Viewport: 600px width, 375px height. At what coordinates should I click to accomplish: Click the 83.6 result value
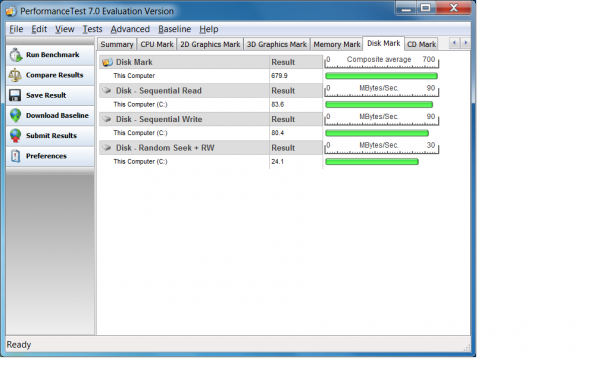(278, 104)
